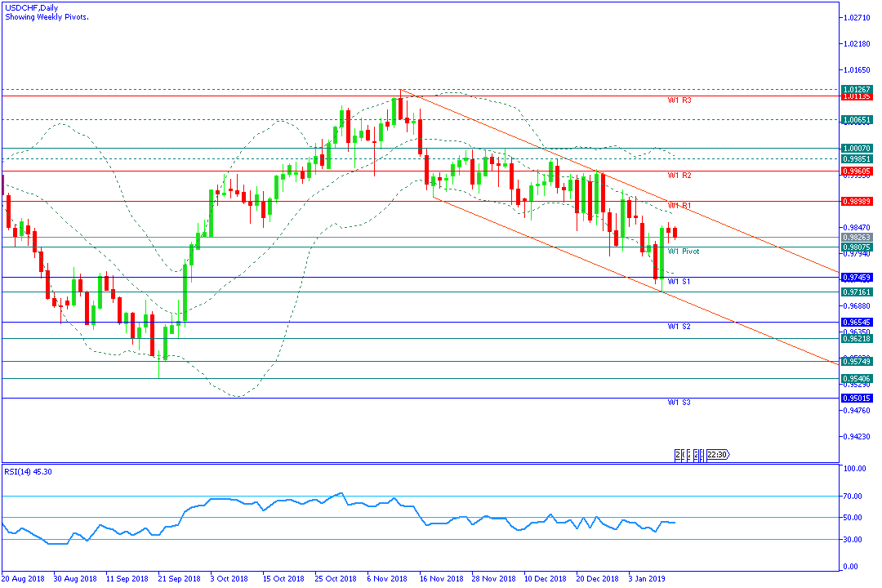Click the 20 Aug 2018 date label

pyautogui.click(x=23, y=578)
